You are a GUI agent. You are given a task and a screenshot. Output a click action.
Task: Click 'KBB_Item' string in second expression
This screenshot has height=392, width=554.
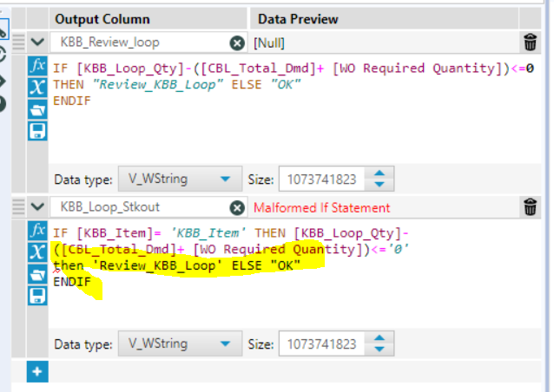(x=208, y=233)
